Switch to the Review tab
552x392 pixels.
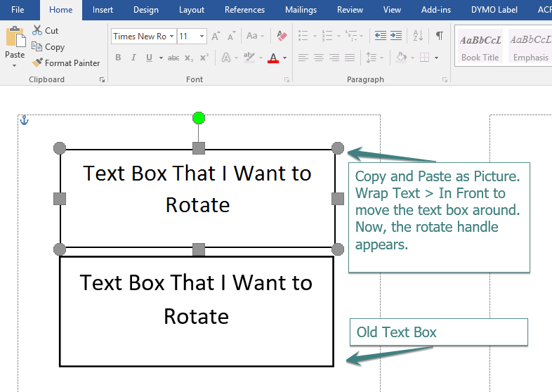click(350, 10)
